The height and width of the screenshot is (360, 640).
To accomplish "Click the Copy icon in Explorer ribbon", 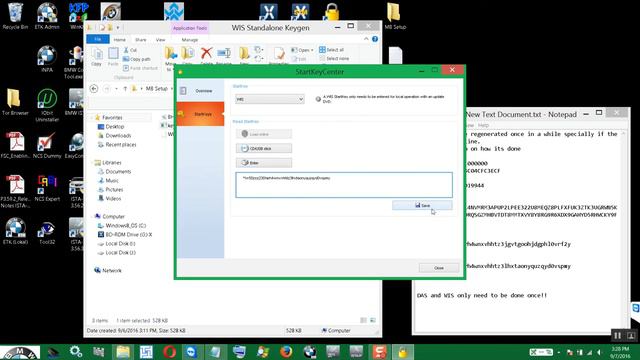I will click(x=97, y=56).
